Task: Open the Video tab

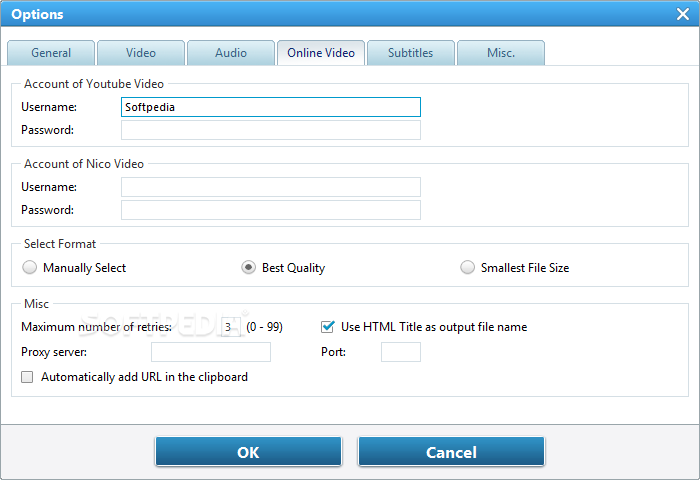Action: [141, 53]
